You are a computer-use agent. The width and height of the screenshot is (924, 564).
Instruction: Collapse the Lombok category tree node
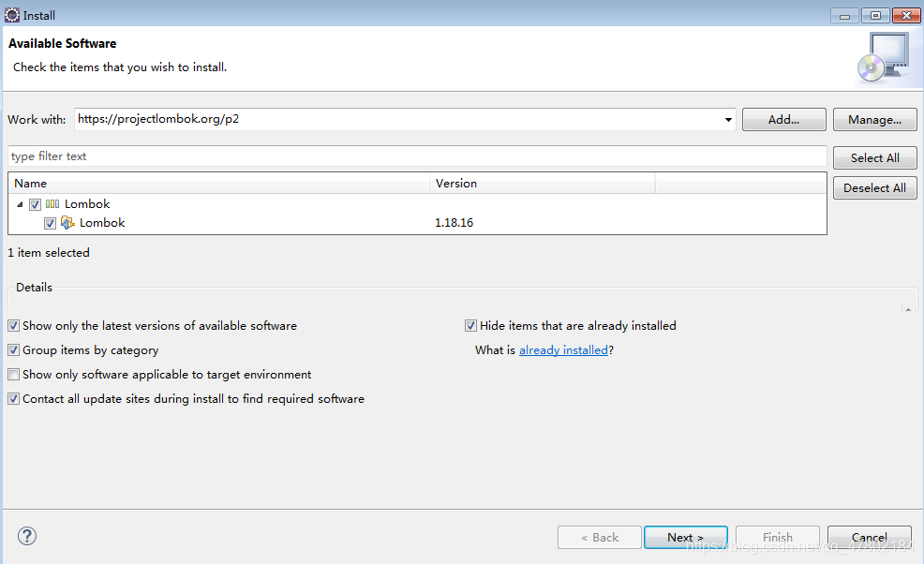(x=20, y=204)
